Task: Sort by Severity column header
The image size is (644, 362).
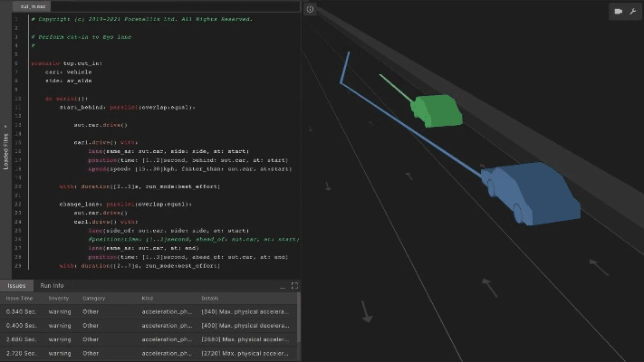Action: (x=58, y=297)
